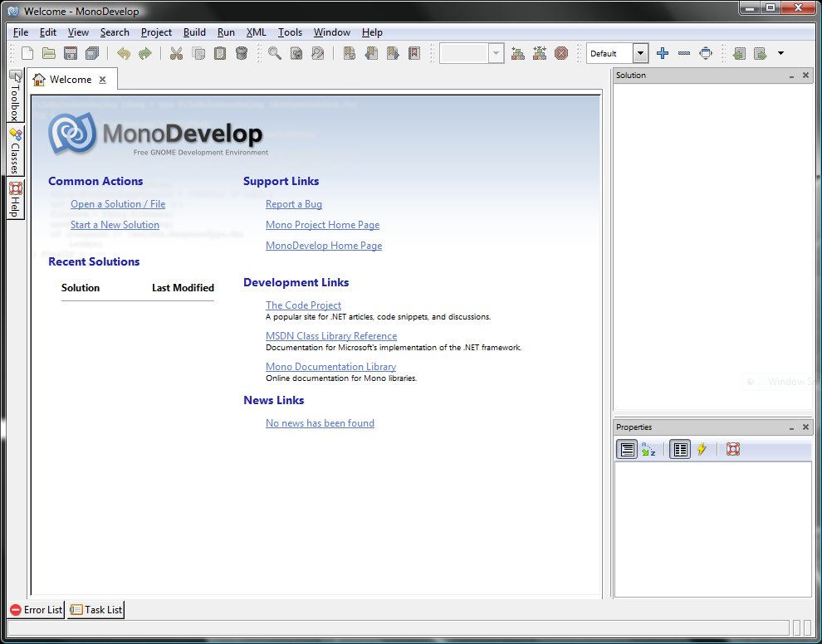Minimize the Solution panel
This screenshot has width=822, height=644.
pos(791,76)
